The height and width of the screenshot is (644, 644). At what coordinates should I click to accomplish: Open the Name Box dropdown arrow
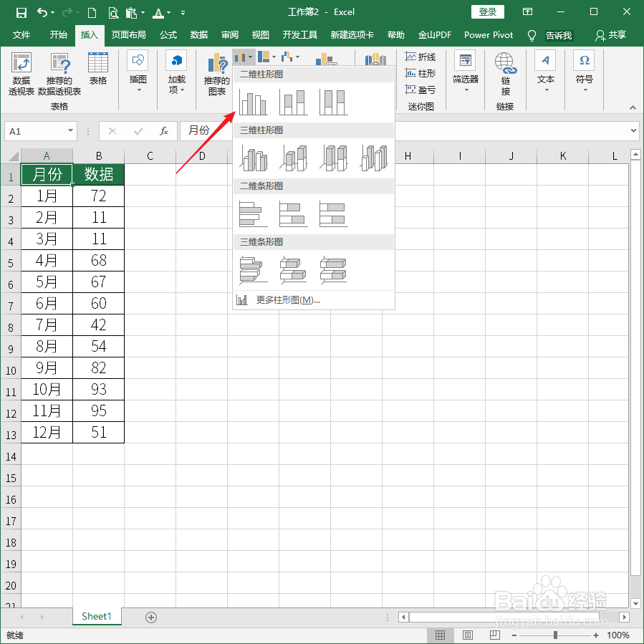[70, 131]
